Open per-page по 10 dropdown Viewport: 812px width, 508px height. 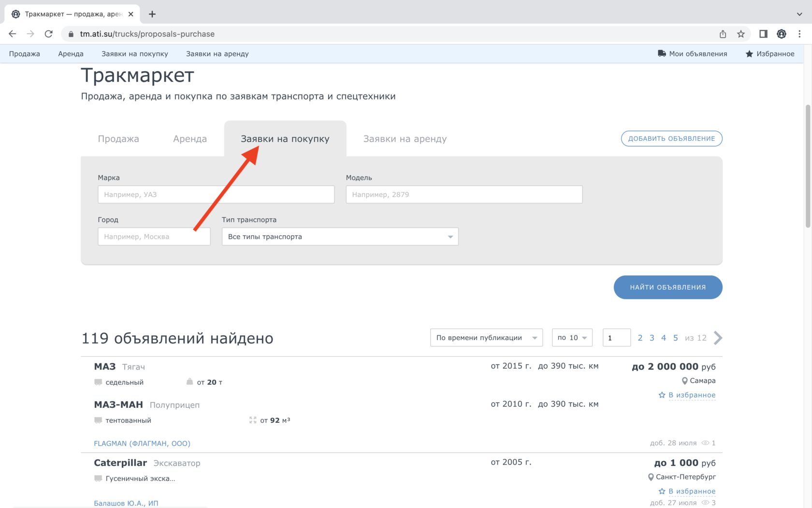point(572,338)
